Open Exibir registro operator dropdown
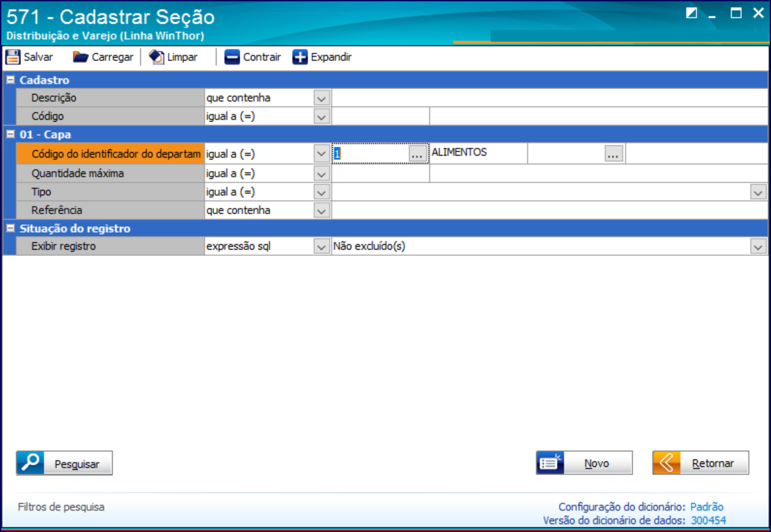The width and height of the screenshot is (771, 532). (x=321, y=246)
